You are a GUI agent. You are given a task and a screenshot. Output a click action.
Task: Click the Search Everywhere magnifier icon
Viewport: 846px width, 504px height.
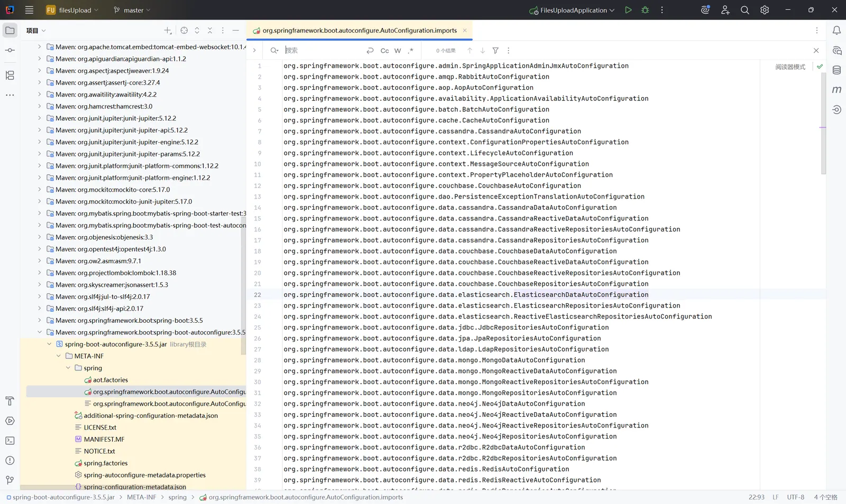[x=744, y=10]
